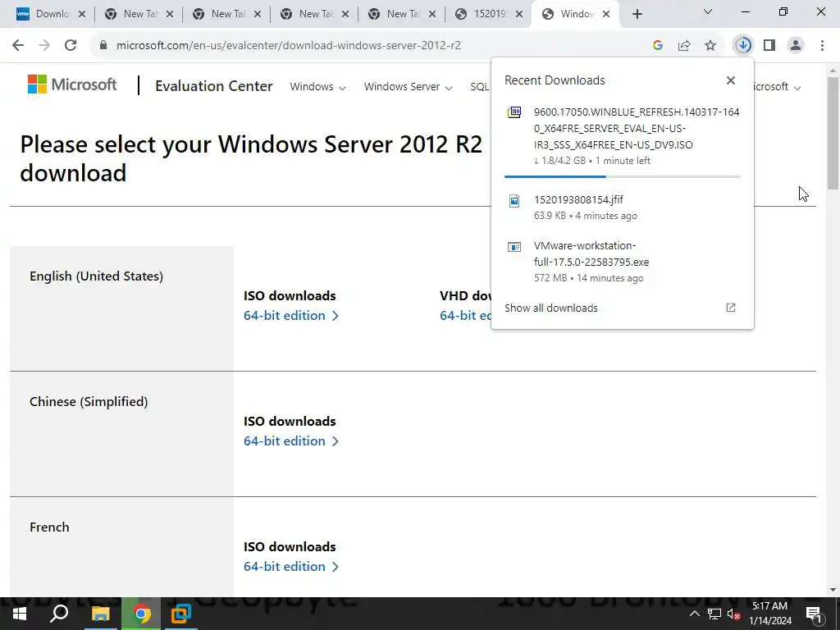Click the network tray icon

[x=714, y=614]
